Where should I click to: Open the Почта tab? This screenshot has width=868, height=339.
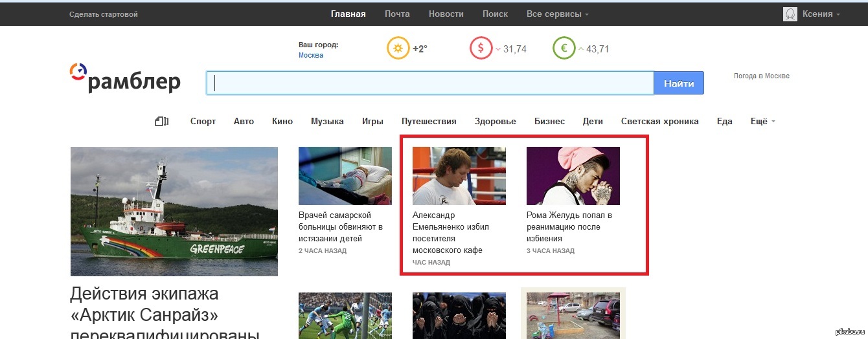pos(397,14)
